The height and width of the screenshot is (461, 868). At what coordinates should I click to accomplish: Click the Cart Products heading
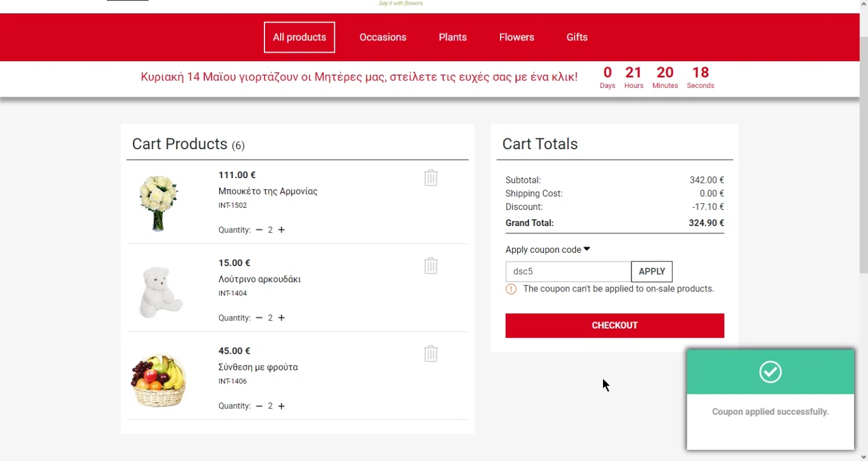188,144
